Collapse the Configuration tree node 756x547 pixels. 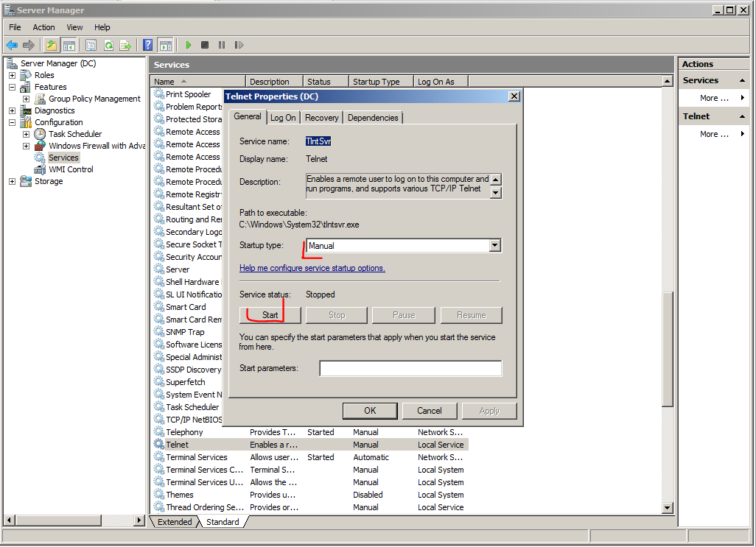(12, 122)
